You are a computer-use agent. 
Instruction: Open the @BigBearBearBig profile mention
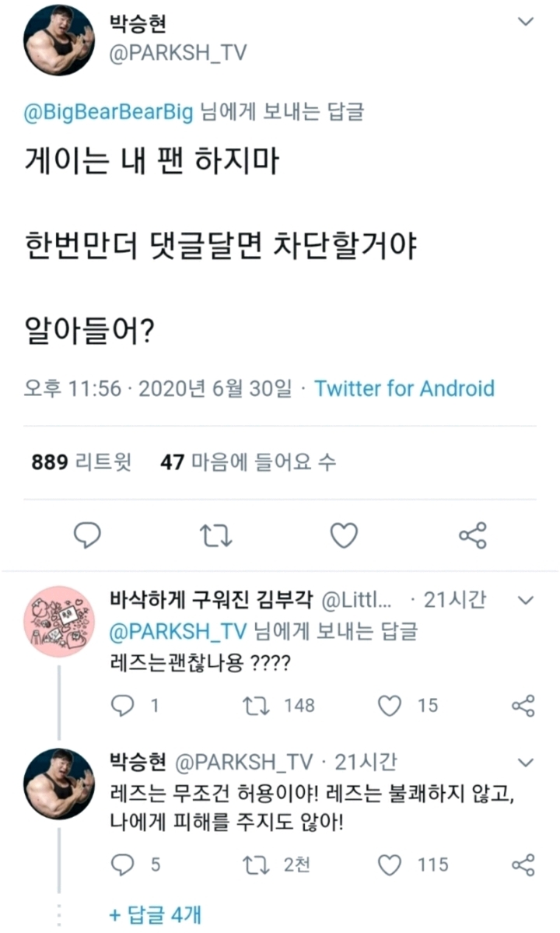coord(108,112)
